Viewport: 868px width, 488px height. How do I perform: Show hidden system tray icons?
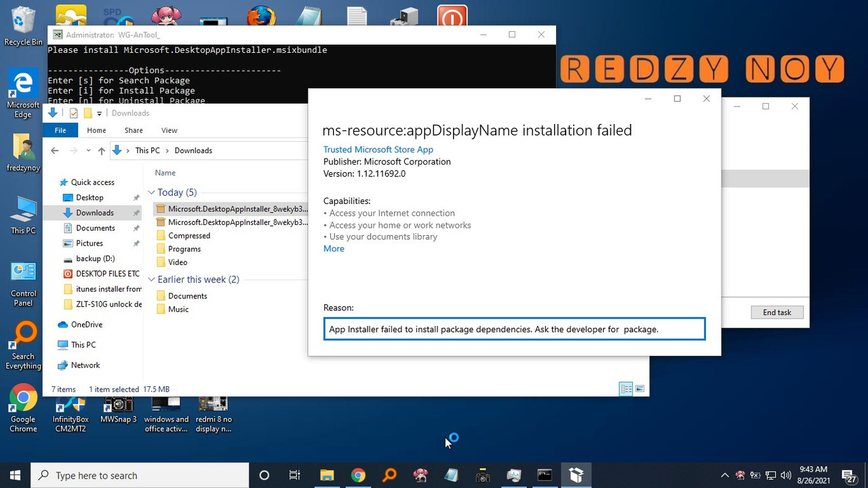724,475
